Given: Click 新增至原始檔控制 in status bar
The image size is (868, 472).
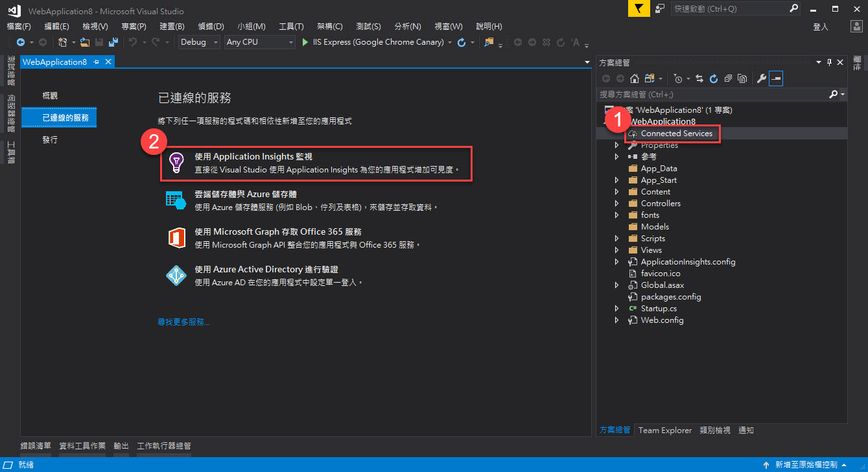Looking at the screenshot, I should [x=805, y=465].
